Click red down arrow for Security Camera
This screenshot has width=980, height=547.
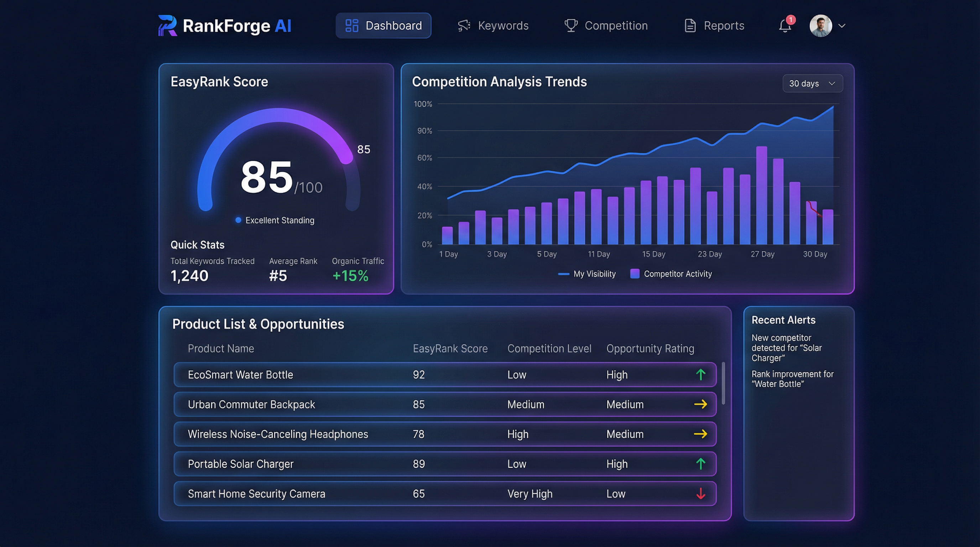point(700,493)
